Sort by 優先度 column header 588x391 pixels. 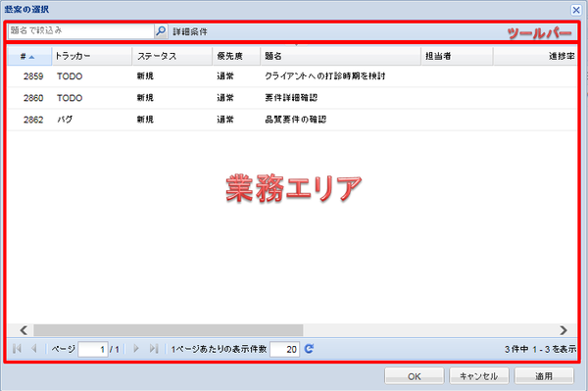click(236, 56)
